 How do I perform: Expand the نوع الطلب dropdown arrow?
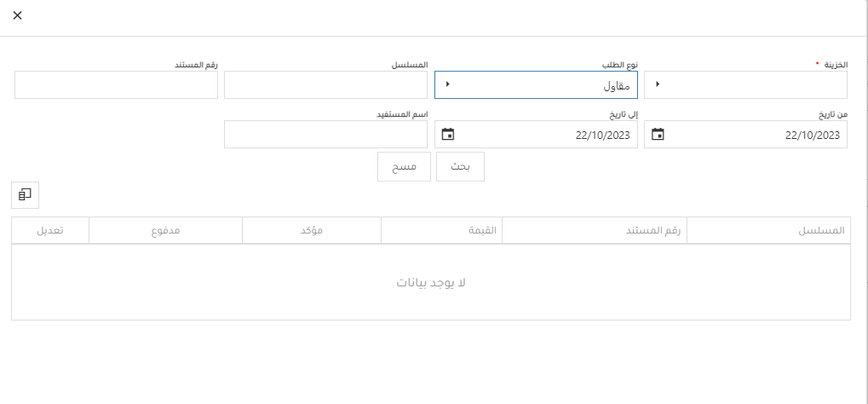point(448,84)
